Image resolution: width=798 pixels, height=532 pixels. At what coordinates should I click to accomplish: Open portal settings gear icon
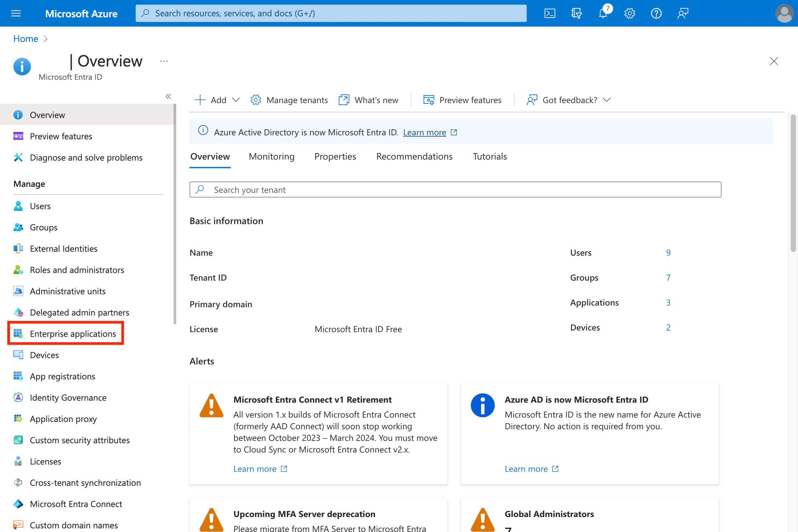(x=630, y=13)
